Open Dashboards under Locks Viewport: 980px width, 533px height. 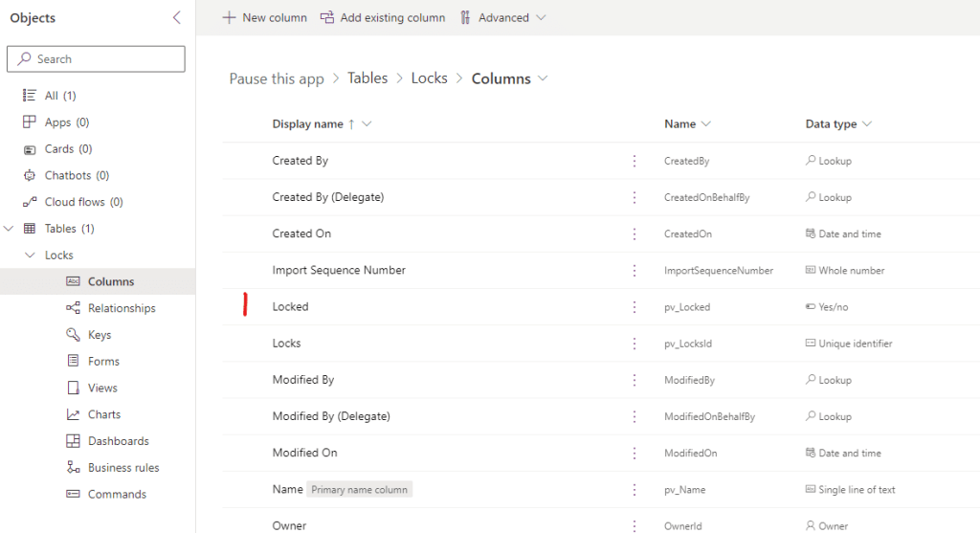(x=107, y=441)
